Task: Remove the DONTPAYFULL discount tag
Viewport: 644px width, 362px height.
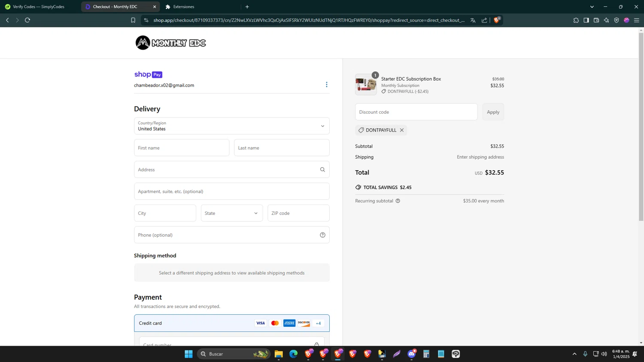Action: click(x=402, y=130)
